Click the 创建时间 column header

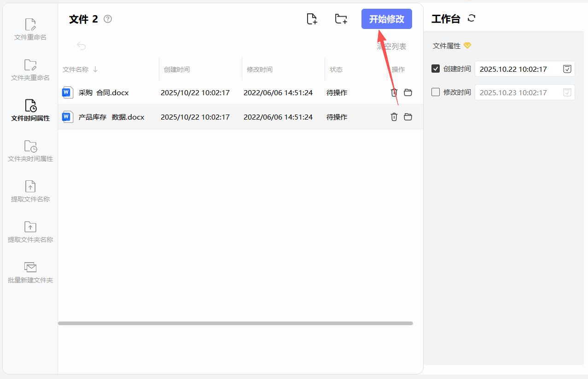177,69
